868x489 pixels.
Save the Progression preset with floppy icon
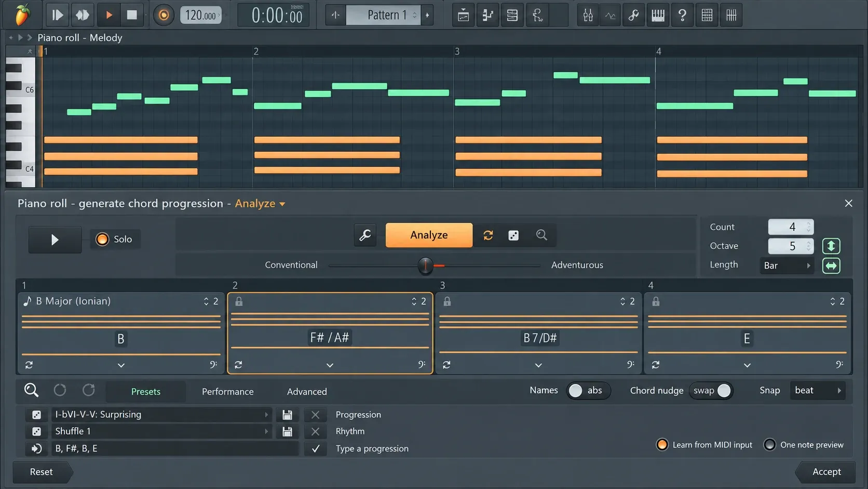[287, 415]
